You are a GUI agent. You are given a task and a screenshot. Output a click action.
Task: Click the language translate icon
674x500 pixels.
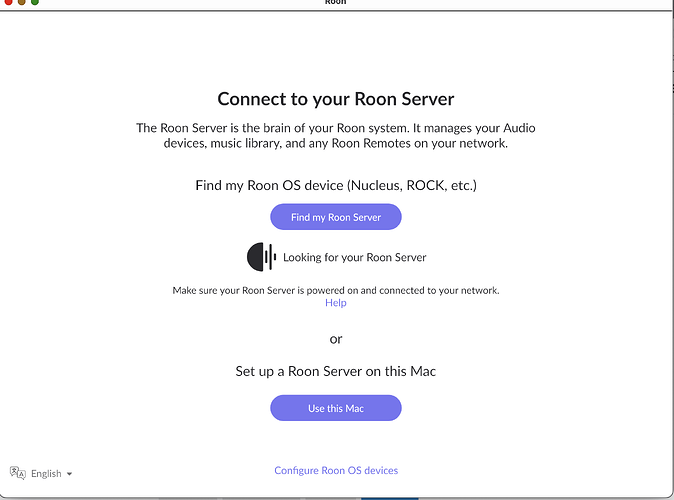[18, 473]
